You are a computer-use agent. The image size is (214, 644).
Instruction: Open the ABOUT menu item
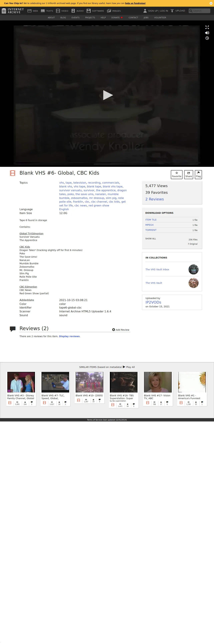(x=51, y=18)
